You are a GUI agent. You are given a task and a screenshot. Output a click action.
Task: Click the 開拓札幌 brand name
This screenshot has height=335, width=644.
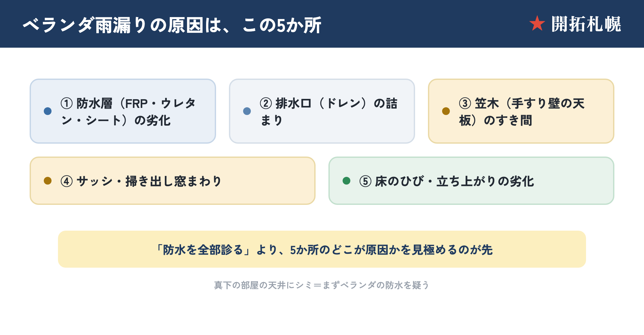[586, 24]
